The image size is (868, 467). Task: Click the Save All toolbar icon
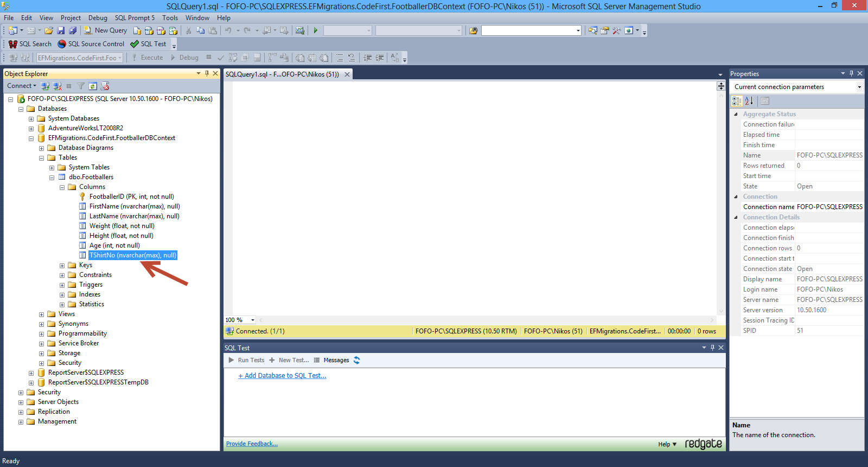[73, 30]
